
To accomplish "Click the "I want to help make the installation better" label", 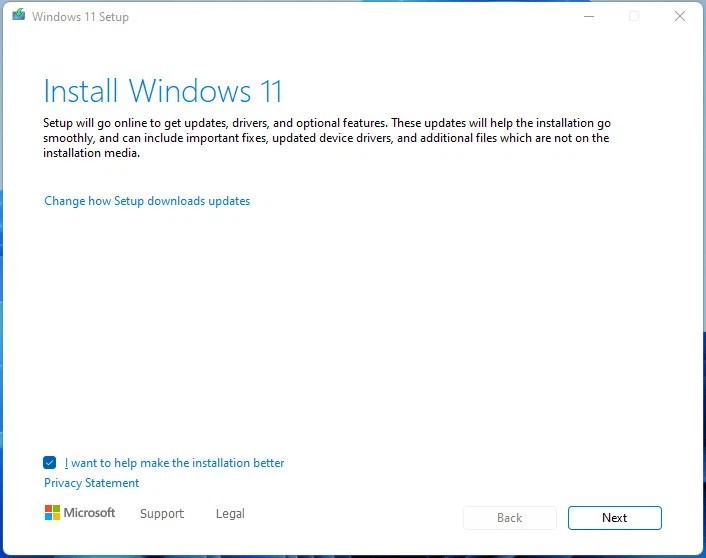I will tap(175, 463).
